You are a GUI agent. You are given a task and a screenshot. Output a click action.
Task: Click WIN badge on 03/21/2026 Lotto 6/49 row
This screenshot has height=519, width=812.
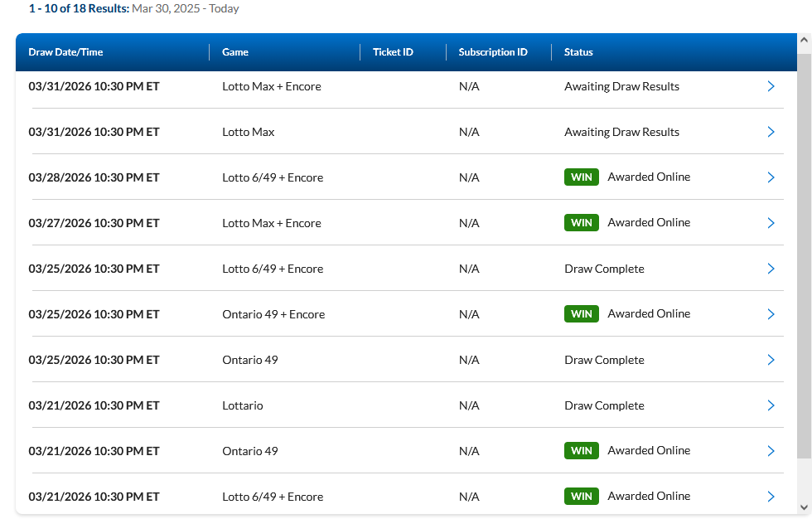[582, 497]
